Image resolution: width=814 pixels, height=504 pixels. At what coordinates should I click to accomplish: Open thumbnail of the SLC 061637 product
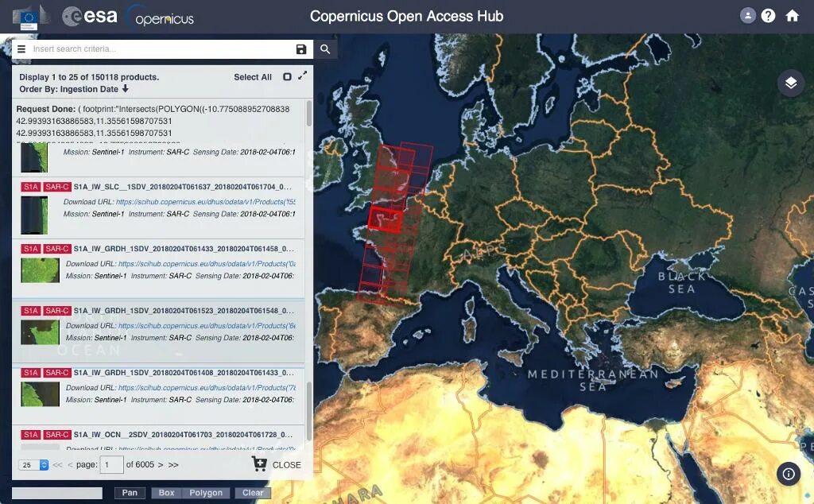click(34, 215)
